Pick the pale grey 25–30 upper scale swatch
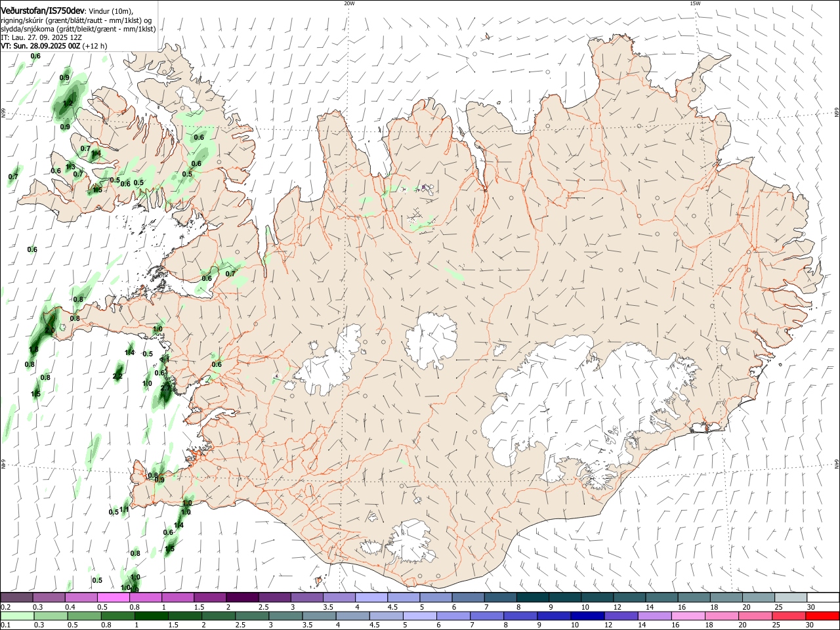Screen dimensions: 840x630 [x=791, y=597]
